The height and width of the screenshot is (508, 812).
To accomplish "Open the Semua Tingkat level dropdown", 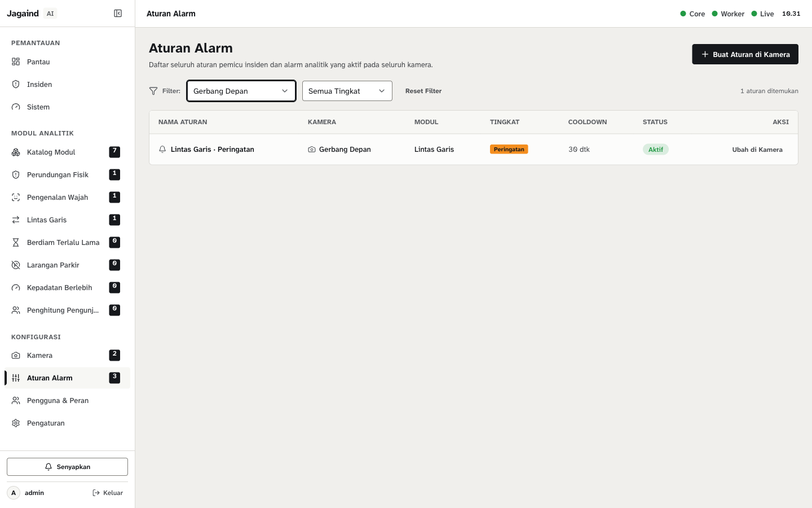I will pos(347,91).
